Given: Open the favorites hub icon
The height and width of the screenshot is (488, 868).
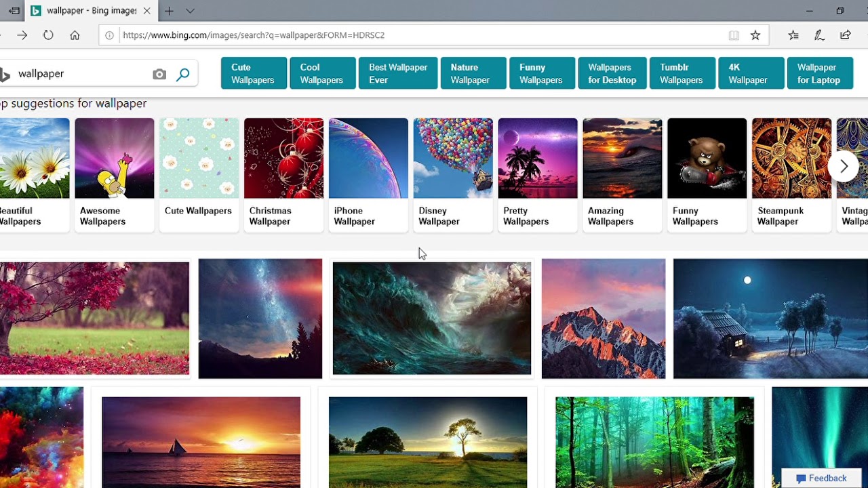Looking at the screenshot, I should [x=793, y=35].
